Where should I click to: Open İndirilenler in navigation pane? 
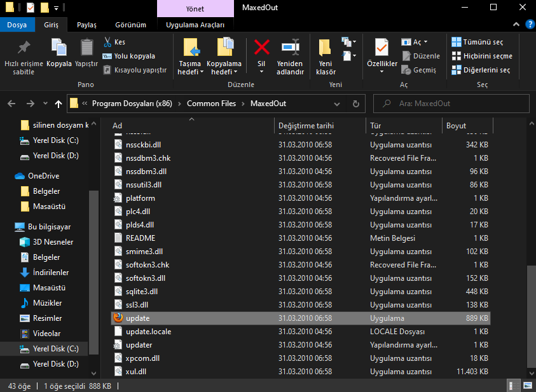tap(45, 273)
